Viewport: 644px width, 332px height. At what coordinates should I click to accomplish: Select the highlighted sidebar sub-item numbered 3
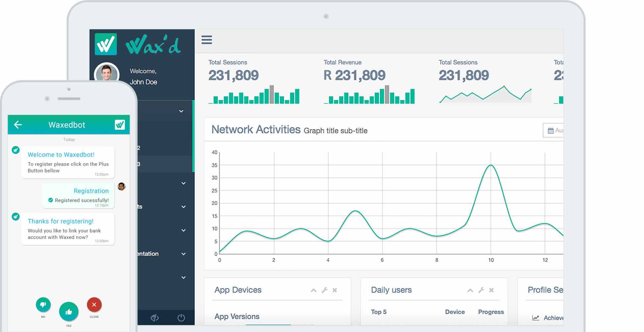click(166, 164)
